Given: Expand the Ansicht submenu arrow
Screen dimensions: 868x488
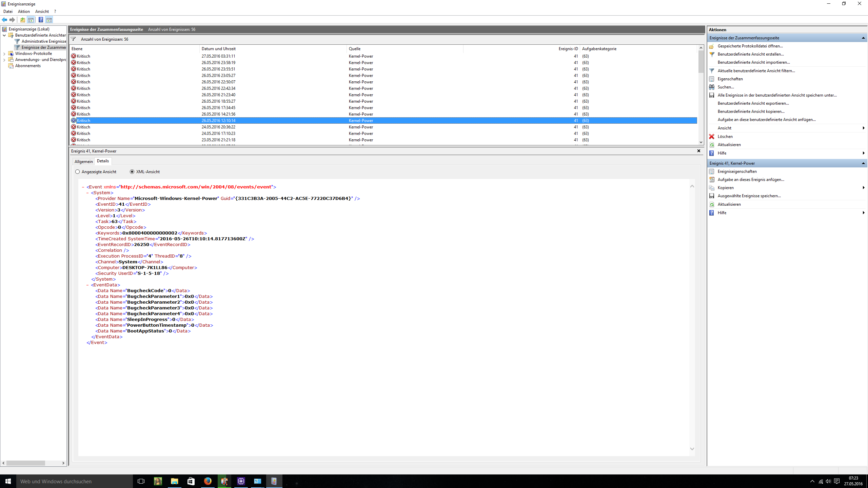Looking at the screenshot, I should pos(863,128).
